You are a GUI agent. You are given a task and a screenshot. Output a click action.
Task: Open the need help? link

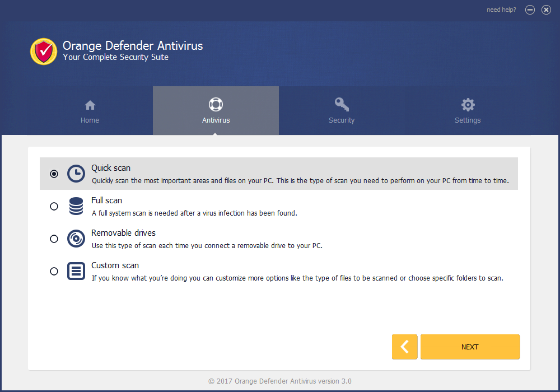click(x=501, y=10)
